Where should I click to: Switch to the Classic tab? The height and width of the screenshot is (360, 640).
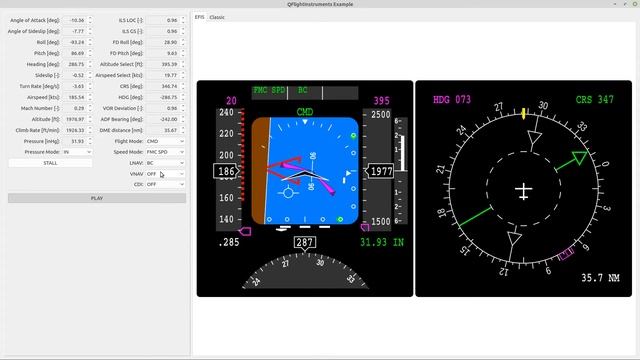pos(217,17)
